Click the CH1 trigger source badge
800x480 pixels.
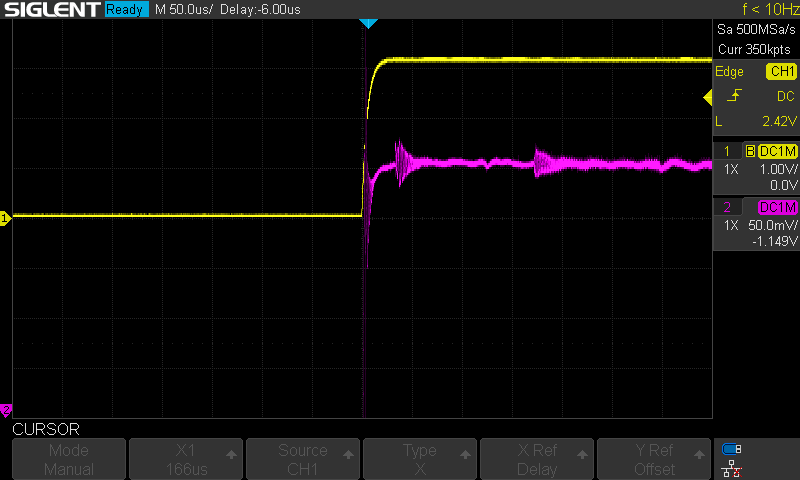[780, 72]
